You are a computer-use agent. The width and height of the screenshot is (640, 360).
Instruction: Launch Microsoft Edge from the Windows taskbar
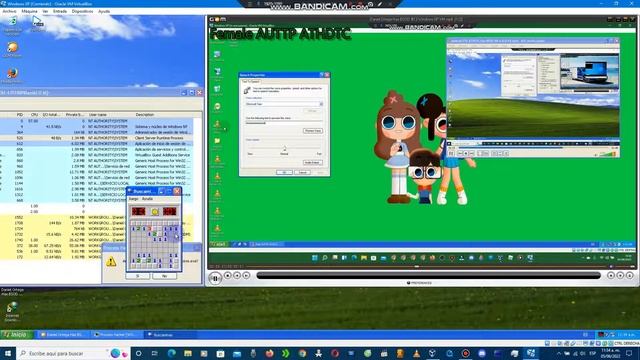tap(171, 353)
